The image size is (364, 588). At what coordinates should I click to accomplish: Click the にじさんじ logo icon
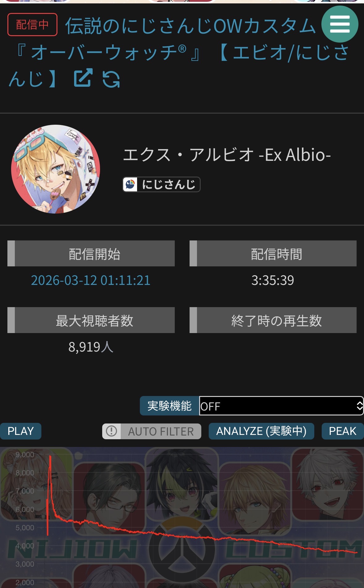[130, 185]
